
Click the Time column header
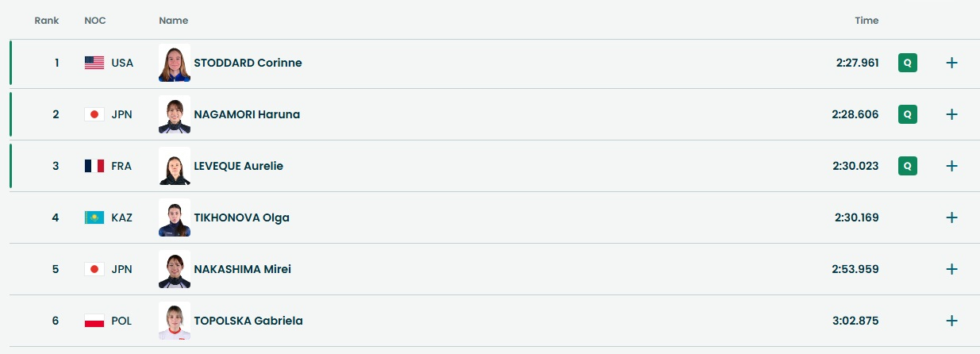click(867, 21)
